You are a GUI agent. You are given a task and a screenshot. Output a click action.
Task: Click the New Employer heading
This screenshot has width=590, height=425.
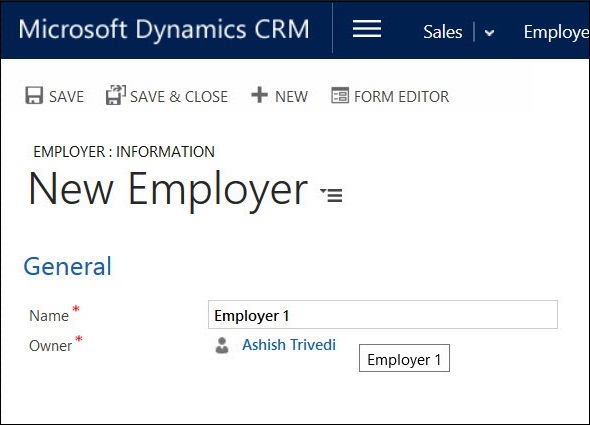(168, 189)
